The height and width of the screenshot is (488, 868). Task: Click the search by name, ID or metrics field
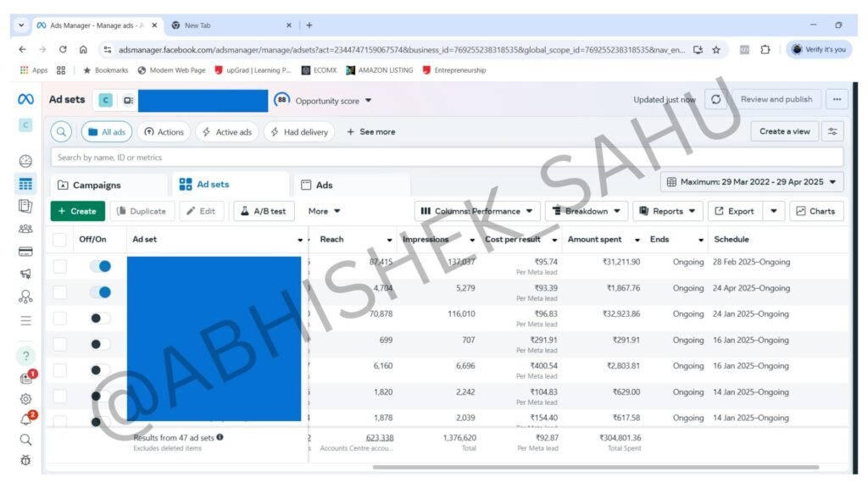pyautogui.click(x=447, y=158)
